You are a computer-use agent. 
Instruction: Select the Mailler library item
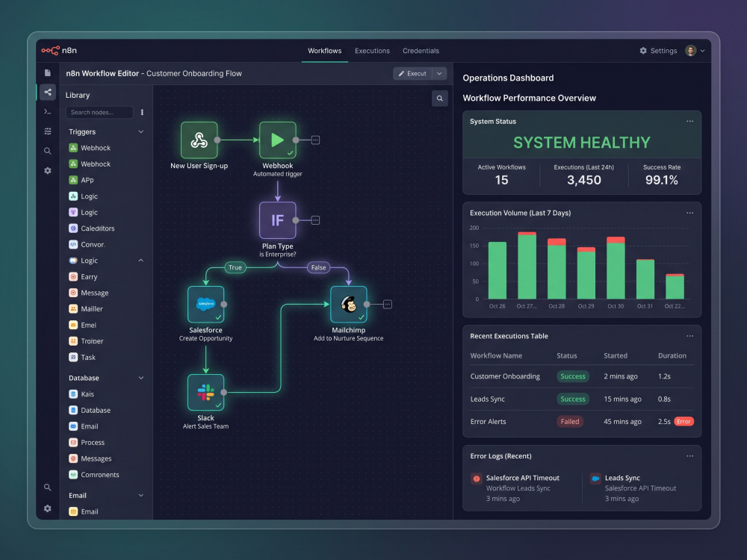coord(86,309)
